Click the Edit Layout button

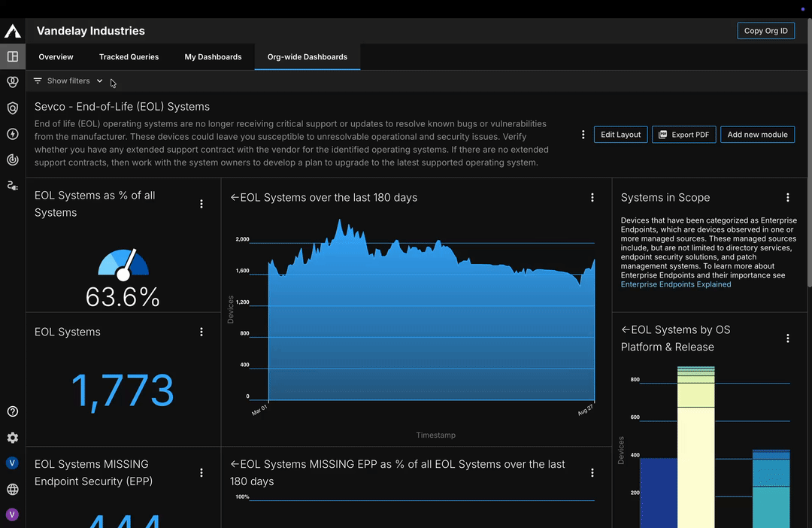620,135
